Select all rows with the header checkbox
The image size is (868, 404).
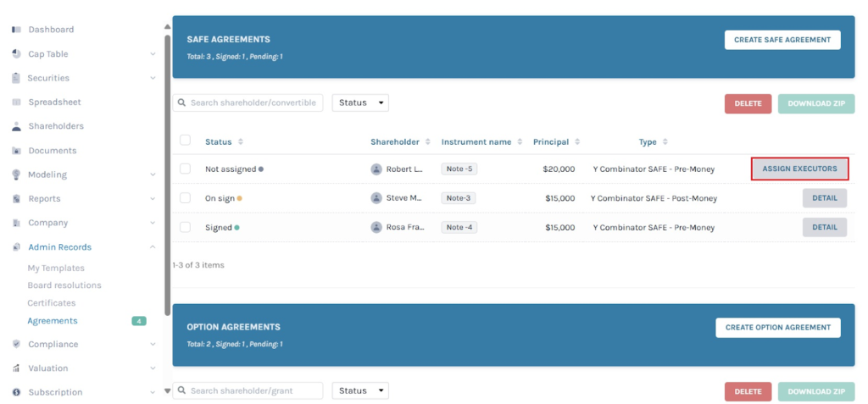click(185, 141)
